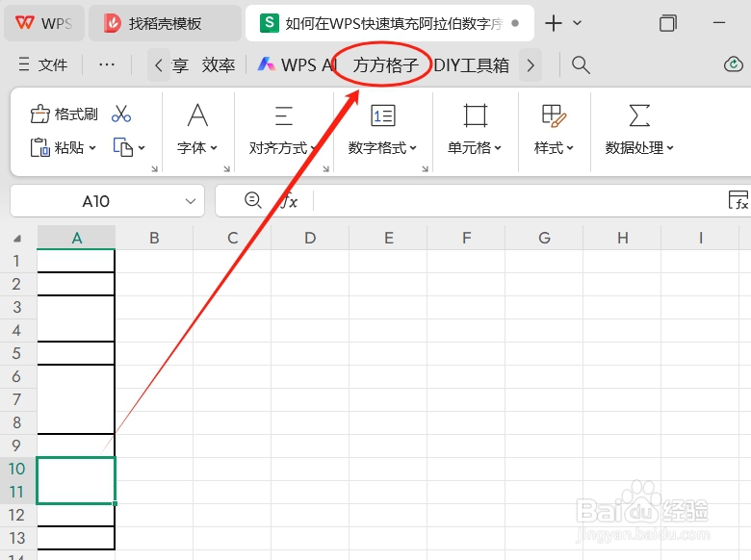Open the 字体 font dropdown

click(197, 129)
